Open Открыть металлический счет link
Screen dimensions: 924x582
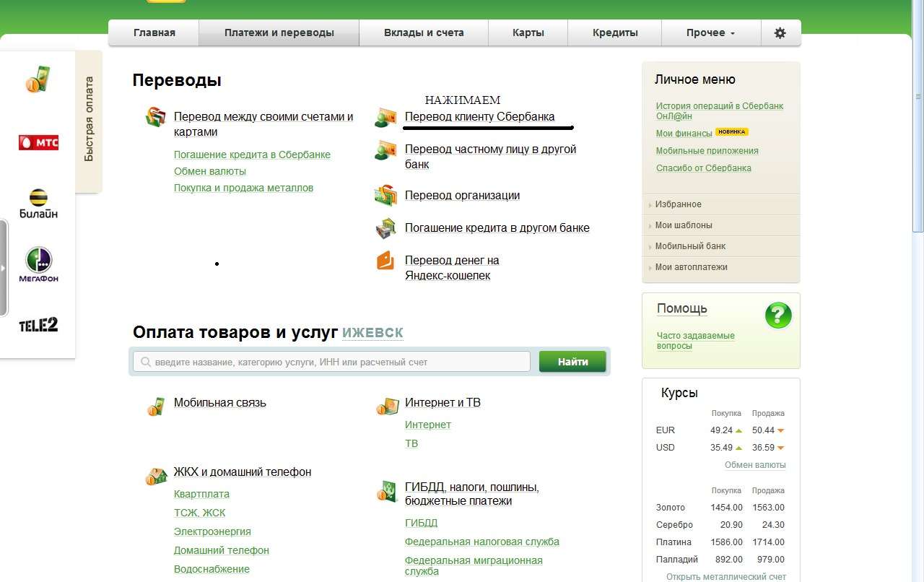point(725,577)
